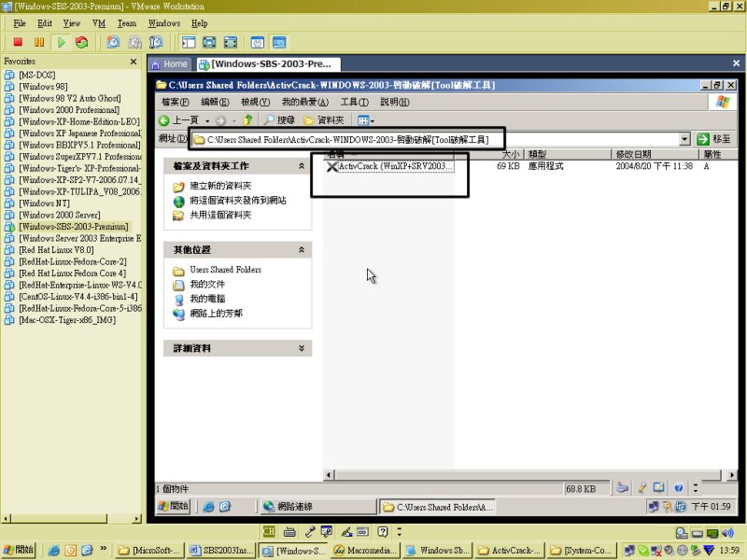Click the 上一頁 back button in Explorer
The height and width of the screenshot is (560, 747).
tap(178, 120)
